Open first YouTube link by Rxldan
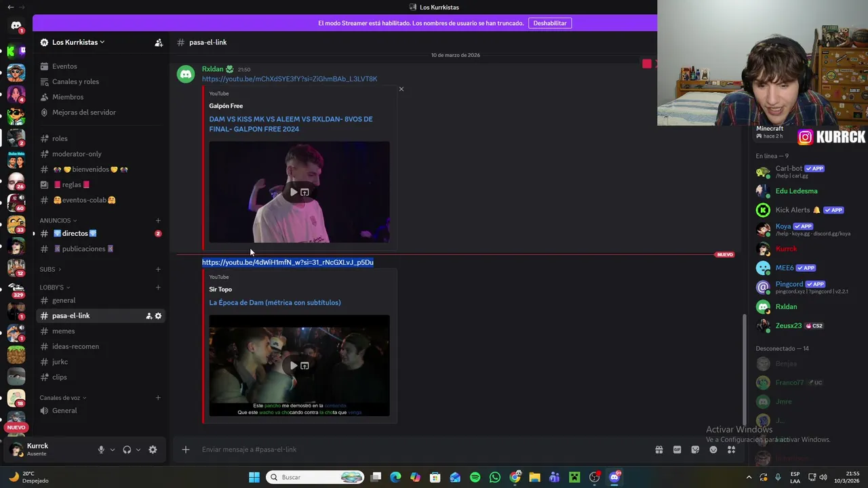868x488 pixels. [x=290, y=79]
